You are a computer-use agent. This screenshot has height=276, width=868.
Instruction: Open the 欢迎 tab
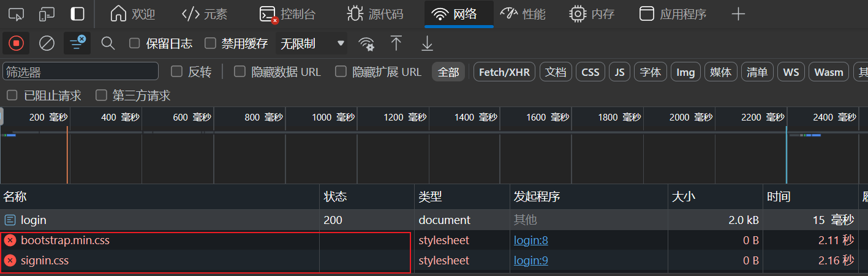(132, 13)
